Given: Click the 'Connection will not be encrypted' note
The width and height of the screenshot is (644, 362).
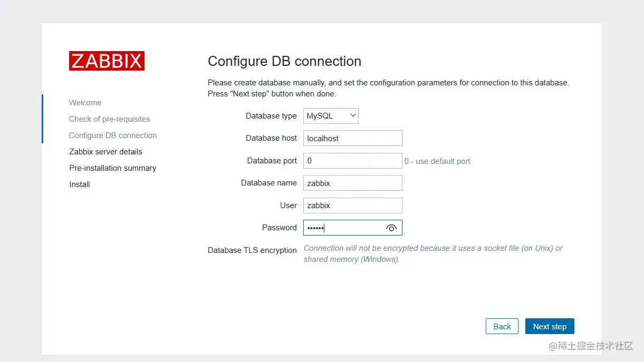Looking at the screenshot, I should [434, 253].
